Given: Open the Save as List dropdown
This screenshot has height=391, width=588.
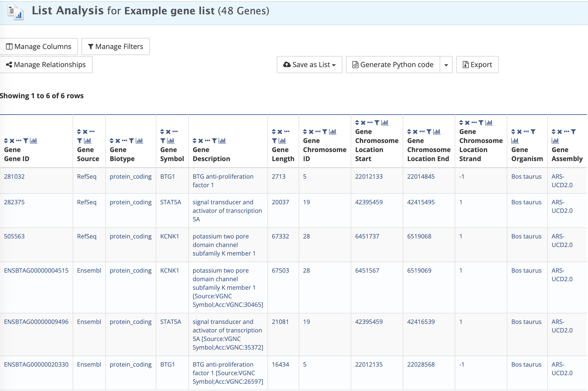Looking at the screenshot, I should click(309, 65).
